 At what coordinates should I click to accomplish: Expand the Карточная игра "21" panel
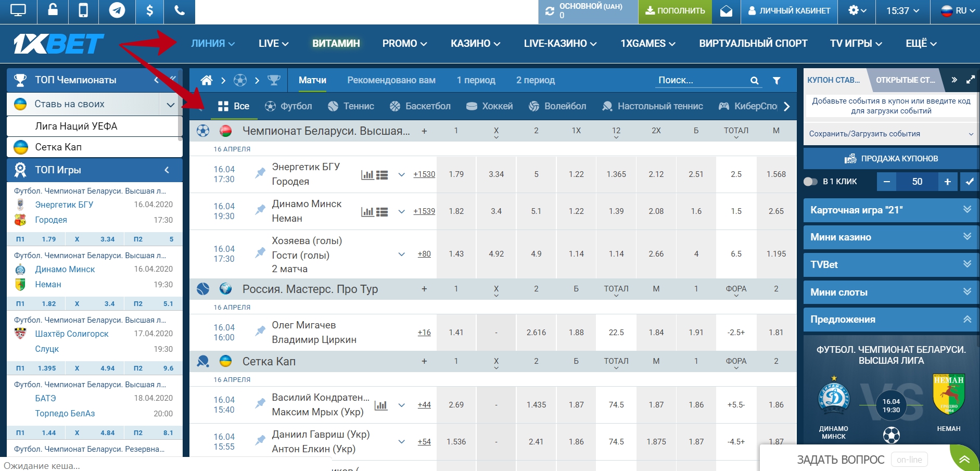pyautogui.click(x=891, y=210)
